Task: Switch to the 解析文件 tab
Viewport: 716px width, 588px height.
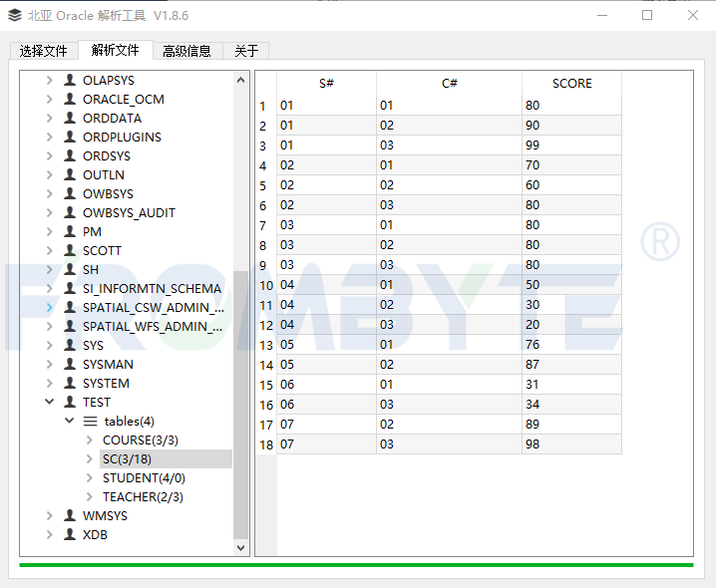Action: point(116,50)
